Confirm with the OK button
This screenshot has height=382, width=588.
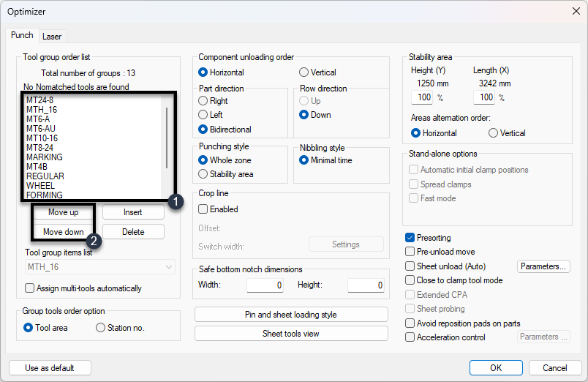coord(496,368)
